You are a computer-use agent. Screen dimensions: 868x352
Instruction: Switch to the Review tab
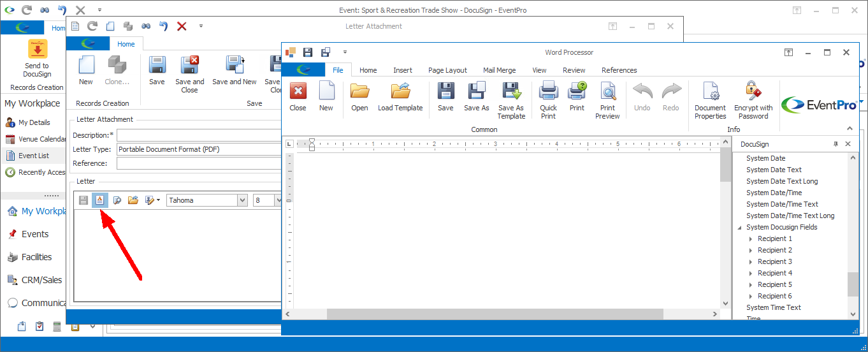pos(574,70)
